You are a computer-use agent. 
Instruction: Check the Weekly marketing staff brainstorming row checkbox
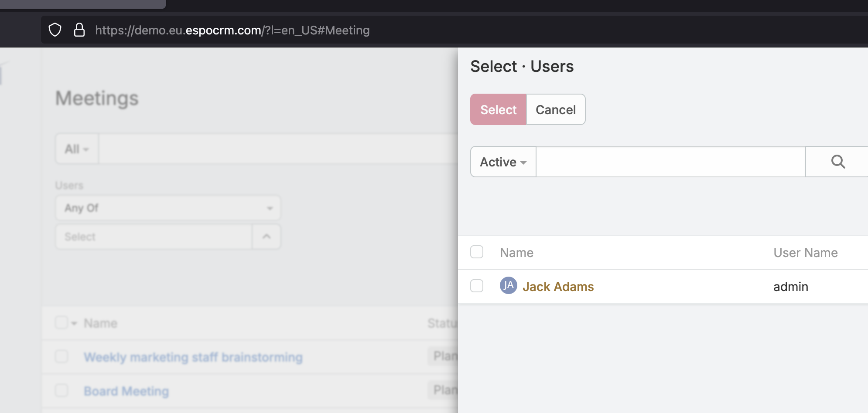tap(62, 357)
